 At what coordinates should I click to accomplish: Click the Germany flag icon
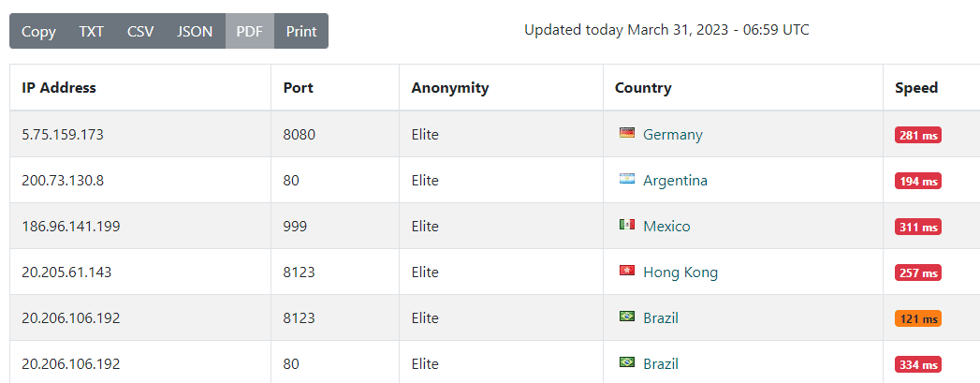coord(627,134)
